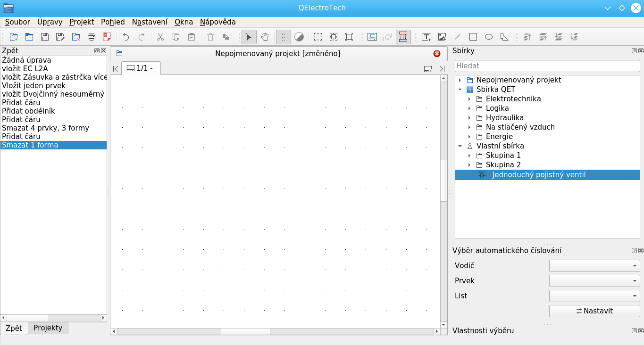The height and width of the screenshot is (345, 644).
Task: Toggle the grid display button
Action: click(283, 37)
